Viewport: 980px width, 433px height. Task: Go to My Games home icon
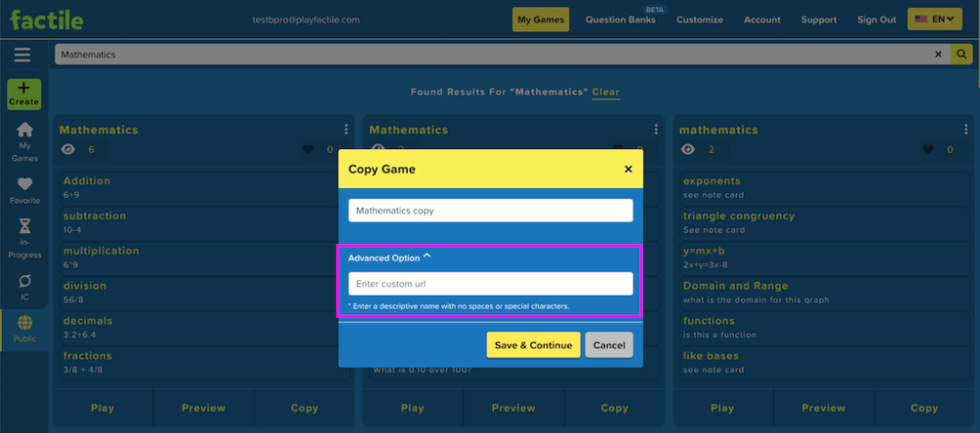coord(24,130)
